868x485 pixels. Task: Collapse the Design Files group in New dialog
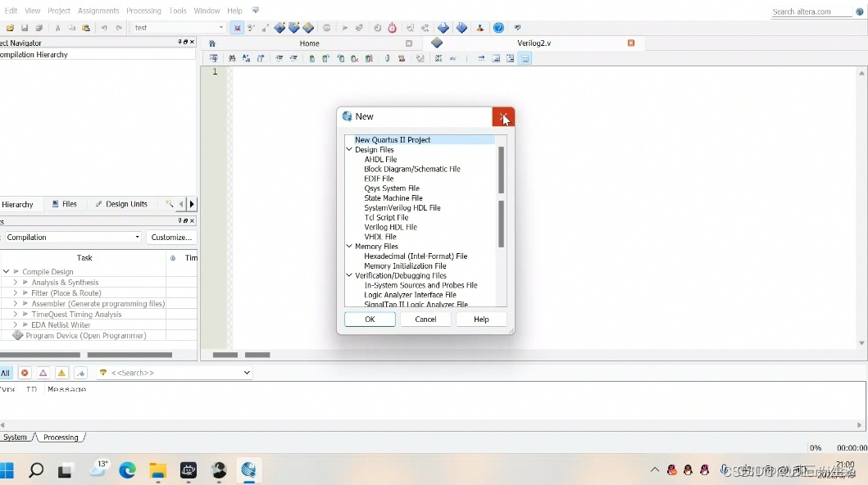(x=349, y=149)
